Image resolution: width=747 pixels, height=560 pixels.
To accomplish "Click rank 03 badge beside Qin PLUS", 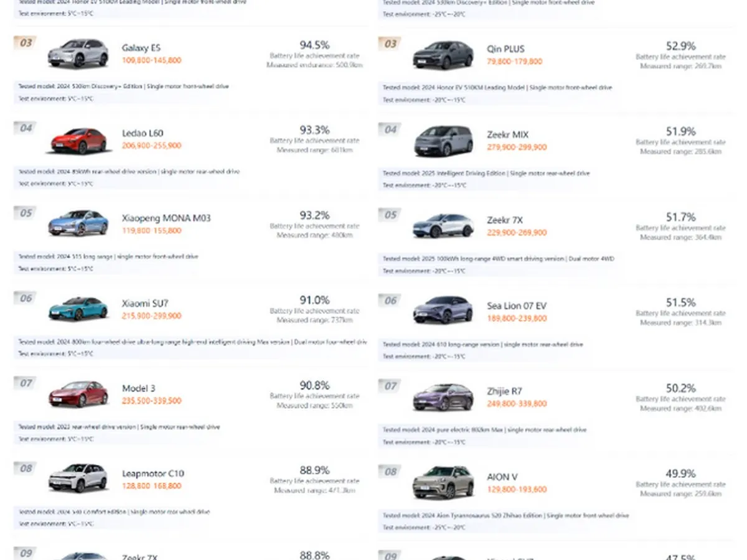I will tap(390, 44).
